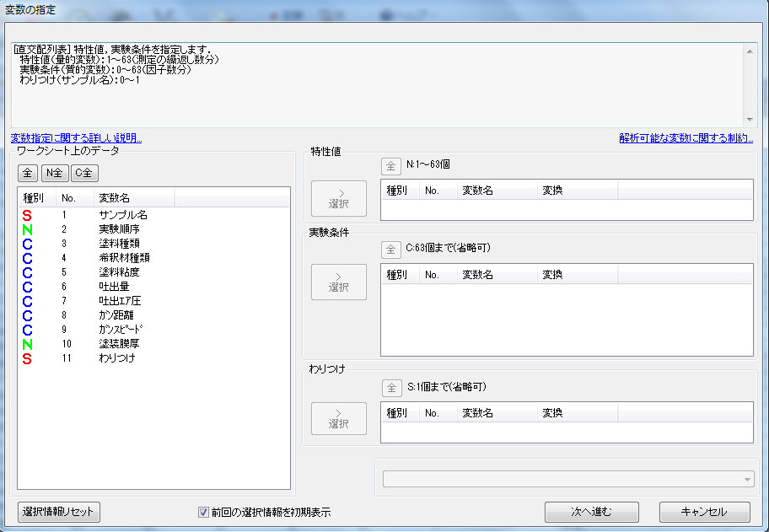Click 選択 button for 特性値
Viewport: 769px width, 532px height.
click(339, 199)
